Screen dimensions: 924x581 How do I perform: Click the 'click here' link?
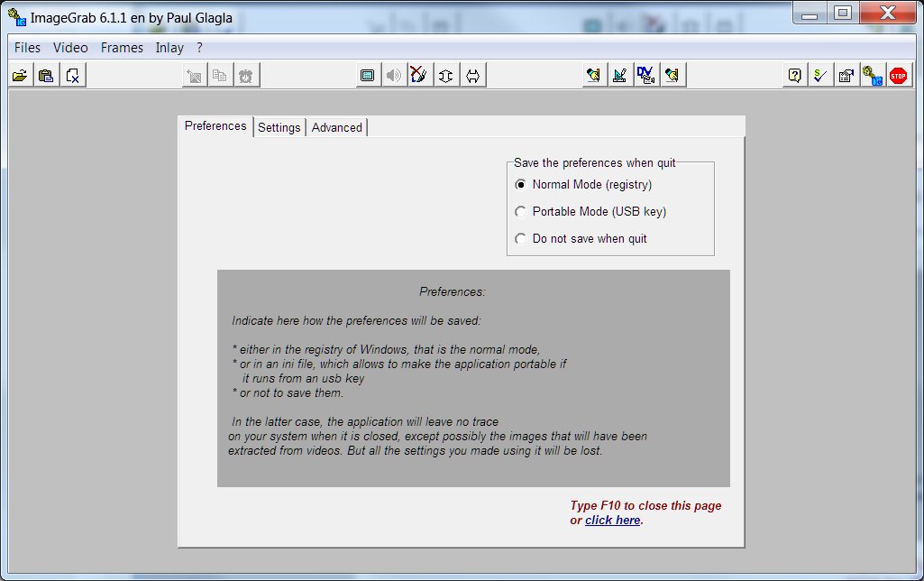coord(612,521)
